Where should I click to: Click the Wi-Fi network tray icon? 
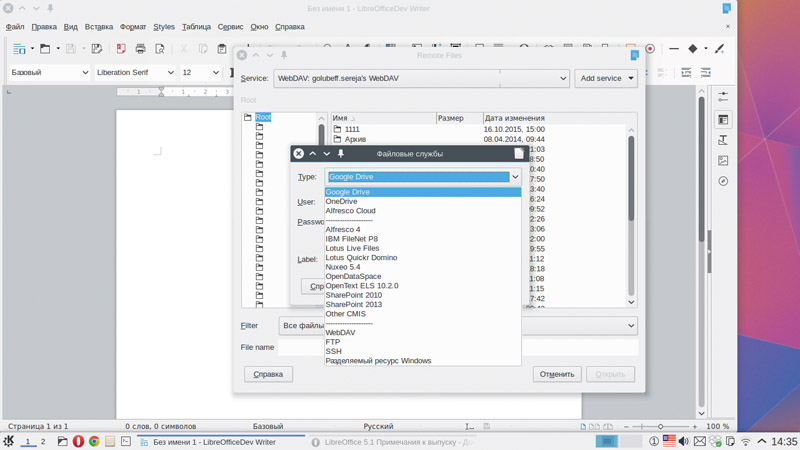click(745, 441)
